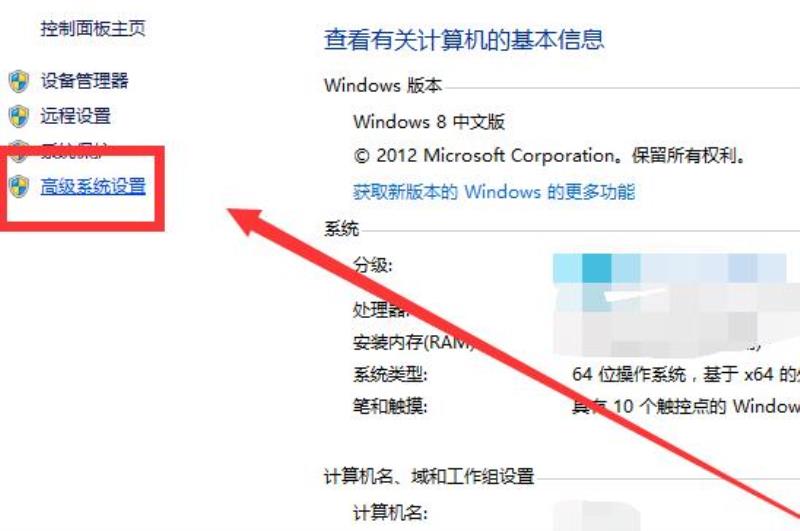Click the 计算机名 label

(x=390, y=513)
